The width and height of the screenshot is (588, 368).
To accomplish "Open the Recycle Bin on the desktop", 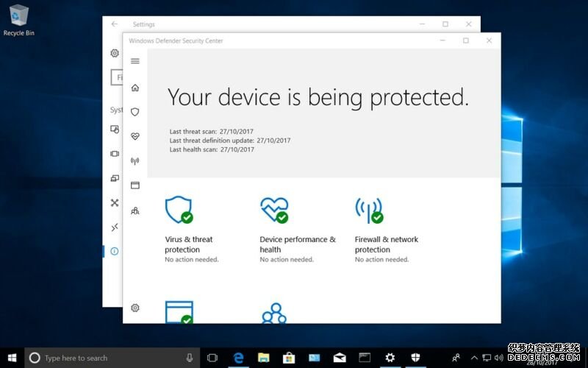I will point(19,21).
